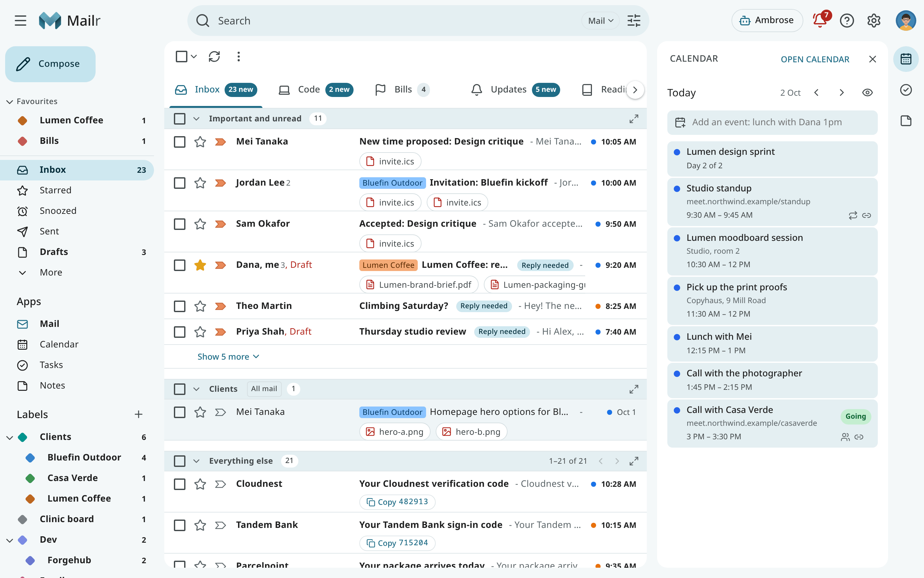The image size is (924, 578).
Task: Open the tasks side panel icon
Action: coord(906,90)
